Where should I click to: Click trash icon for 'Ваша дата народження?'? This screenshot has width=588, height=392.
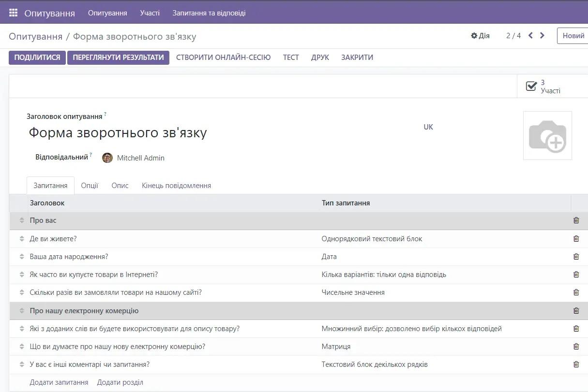(x=576, y=257)
